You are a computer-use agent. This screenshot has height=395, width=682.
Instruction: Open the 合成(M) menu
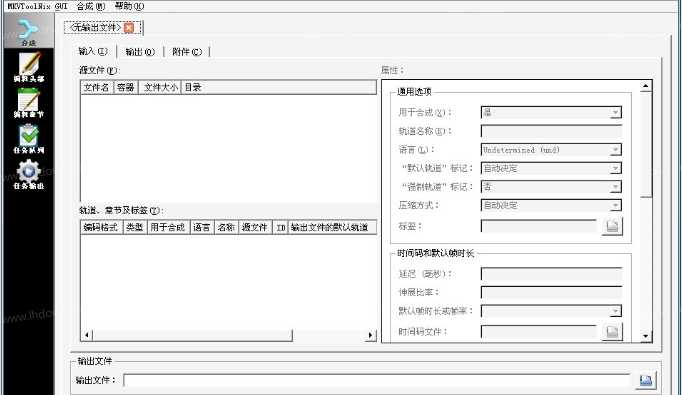click(x=90, y=6)
